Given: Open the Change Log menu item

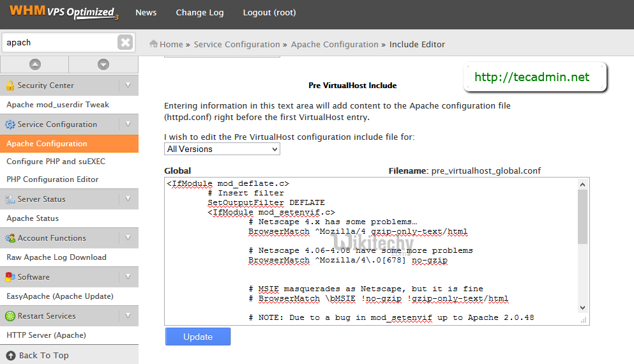Looking at the screenshot, I should 200,13.
